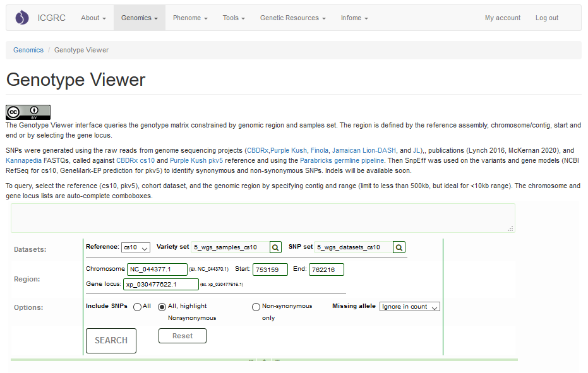Click the Reset button

point(183,336)
